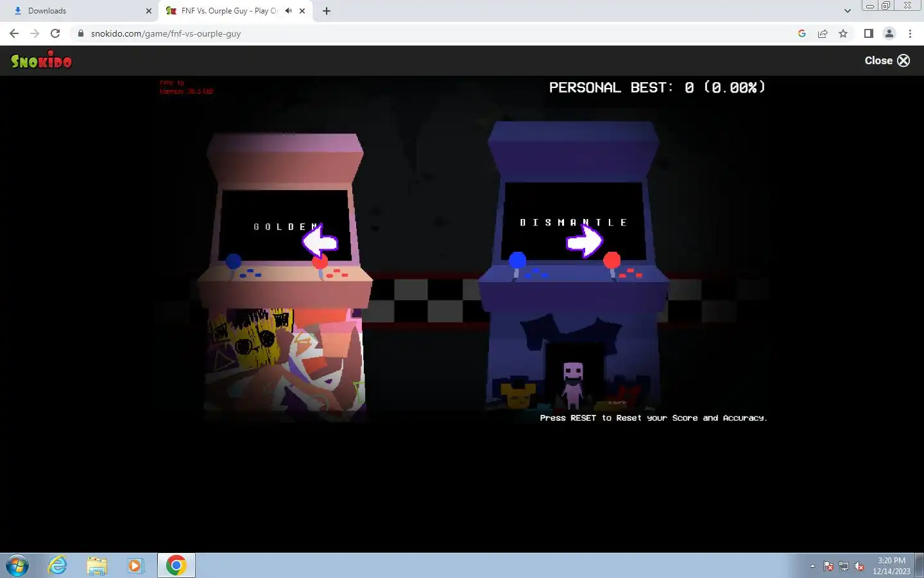Bookmark this tab with the star
This screenshot has width=924, height=578.
pos(843,33)
